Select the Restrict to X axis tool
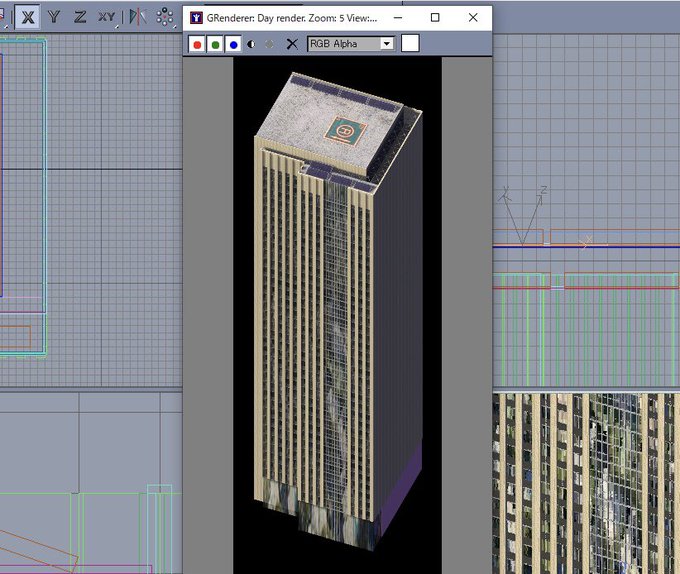Image resolution: width=680 pixels, height=574 pixels. point(28,17)
